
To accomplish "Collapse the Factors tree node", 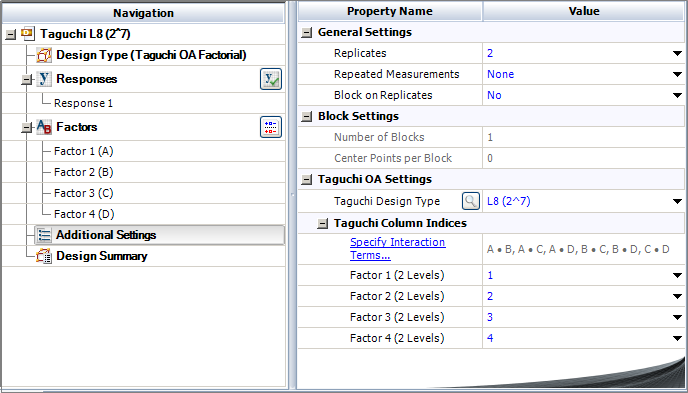I will pyautogui.click(x=27, y=128).
